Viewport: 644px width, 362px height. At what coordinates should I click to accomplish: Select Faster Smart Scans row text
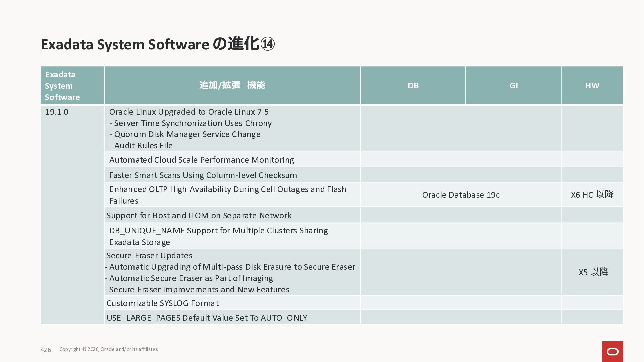[x=203, y=175]
